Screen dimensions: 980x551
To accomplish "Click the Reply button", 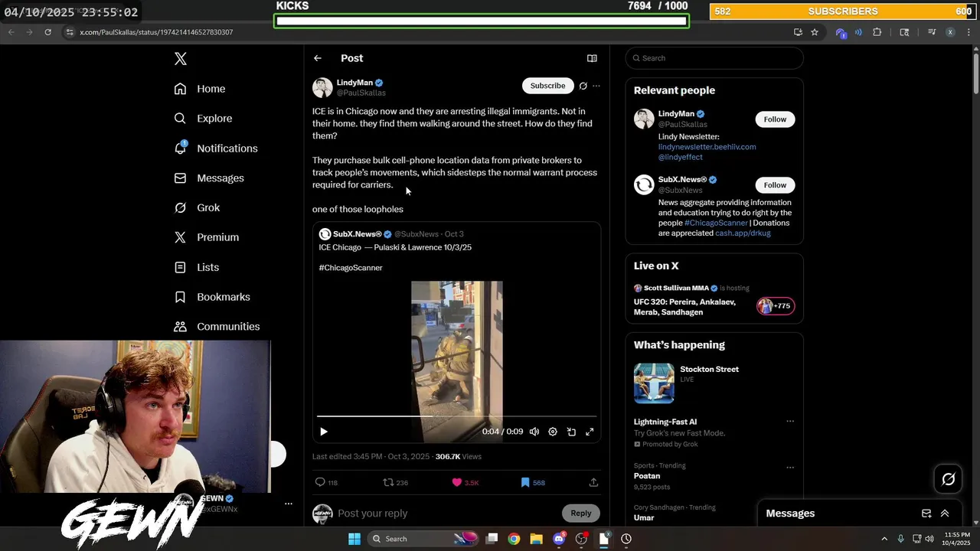I will (x=580, y=514).
